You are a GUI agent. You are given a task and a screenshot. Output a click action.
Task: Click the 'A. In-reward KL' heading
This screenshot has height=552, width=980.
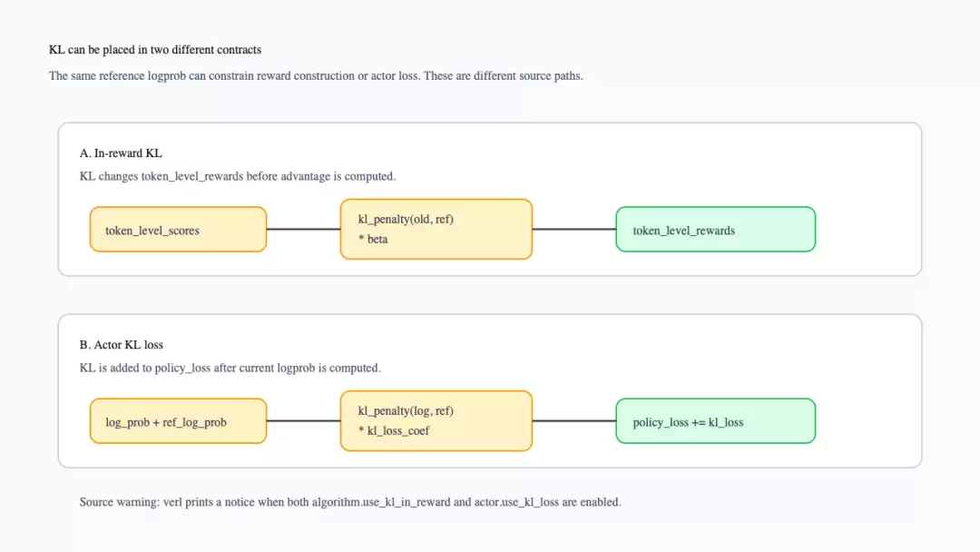(x=121, y=153)
